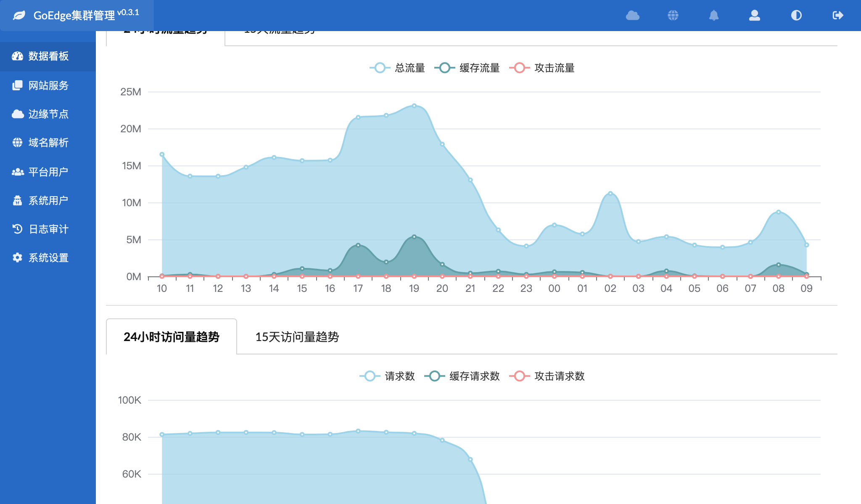Viewport: 861px width, 504px height.
Task: Open 平台用户 in sidebar
Action: pyautogui.click(x=48, y=172)
